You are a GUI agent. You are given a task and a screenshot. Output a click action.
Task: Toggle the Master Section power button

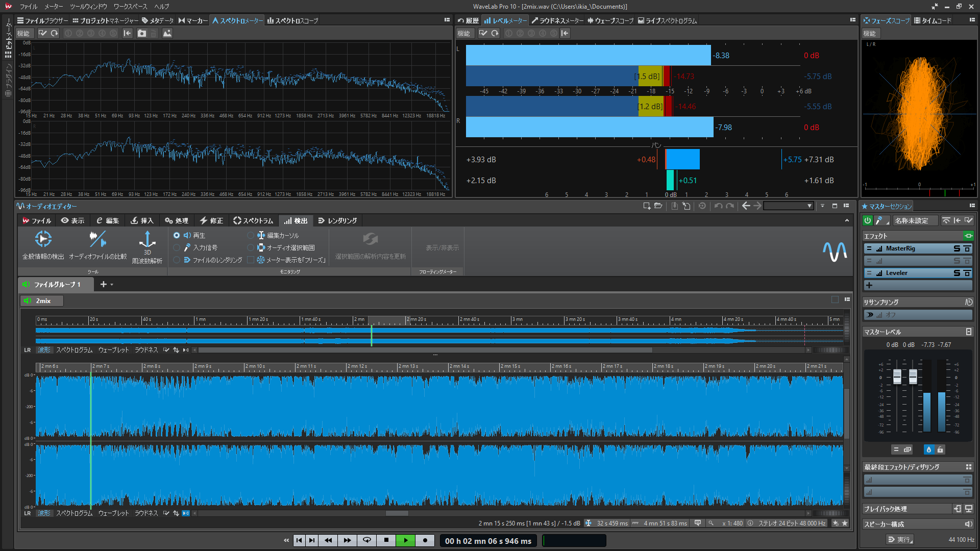tap(867, 220)
